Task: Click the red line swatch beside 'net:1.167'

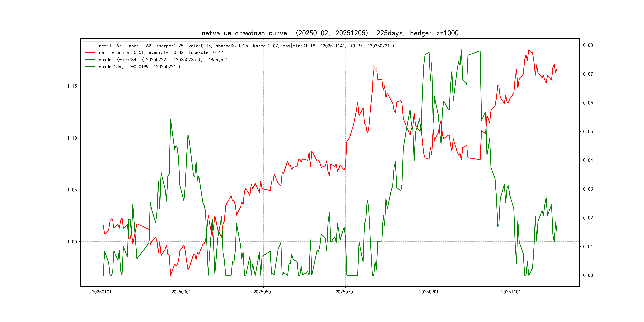Action: (90, 46)
